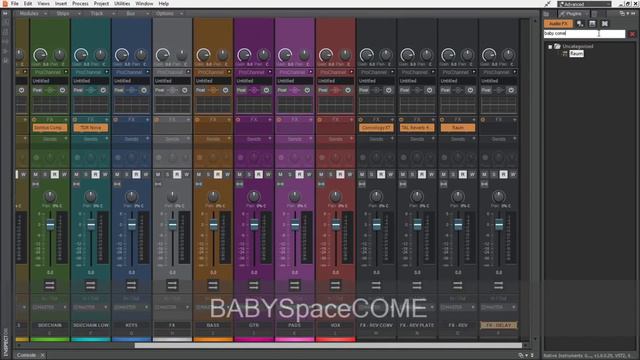Select Raum in the plugin browser tree
The height and width of the screenshot is (360, 640).
pos(576,53)
